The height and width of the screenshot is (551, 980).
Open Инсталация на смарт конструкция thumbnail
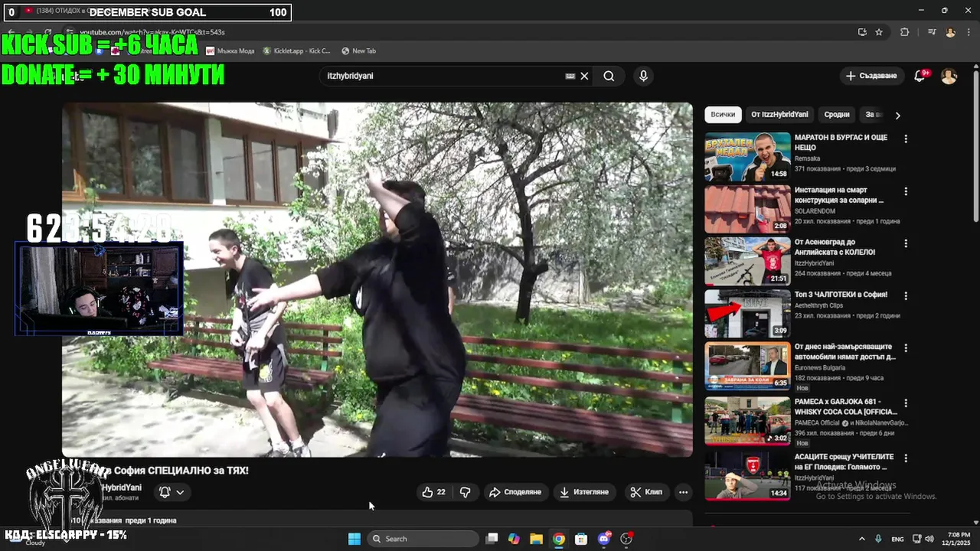[747, 209]
